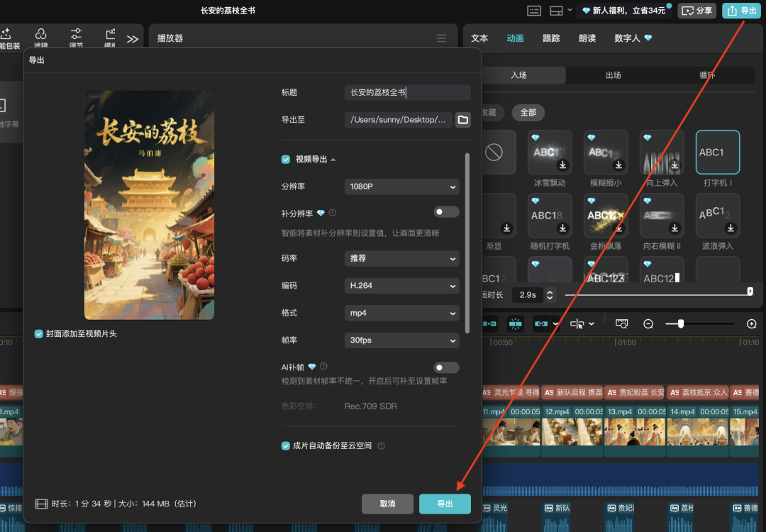Switch to the 出场 animation tab
The height and width of the screenshot is (532, 766).
pyautogui.click(x=613, y=75)
